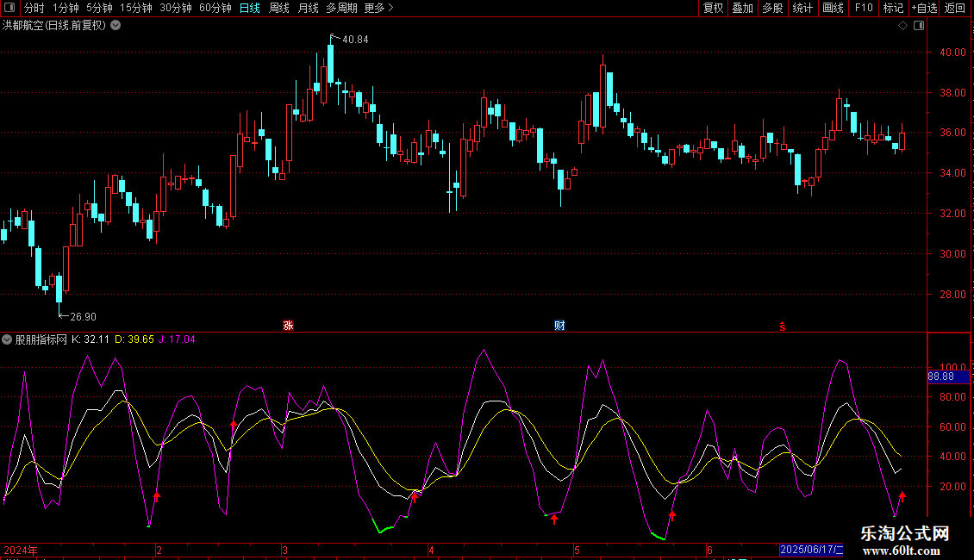Toggle the right side panel icon
This screenshot has height=560, width=974.
coord(919,26)
